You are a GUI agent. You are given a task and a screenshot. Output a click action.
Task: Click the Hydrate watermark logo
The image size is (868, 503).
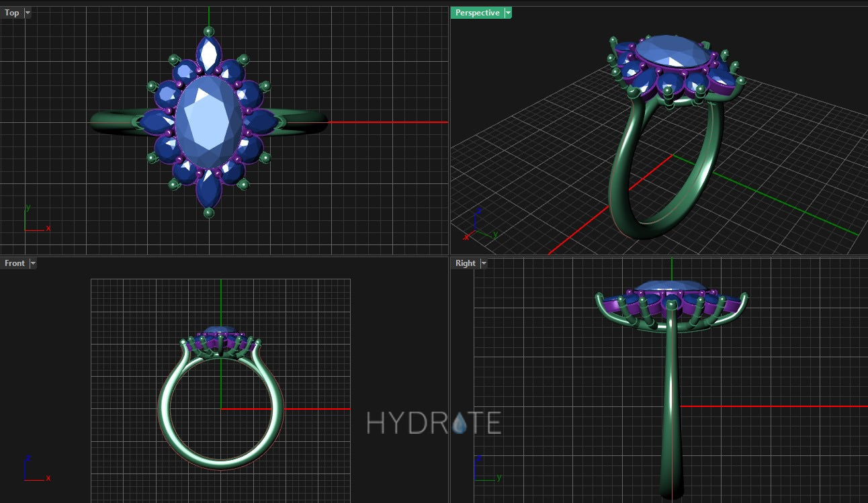pos(433,423)
